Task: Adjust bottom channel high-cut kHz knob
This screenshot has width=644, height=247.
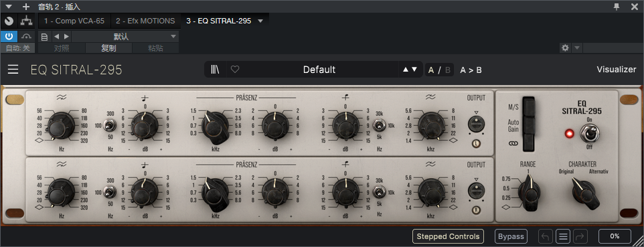Action: click(430, 191)
